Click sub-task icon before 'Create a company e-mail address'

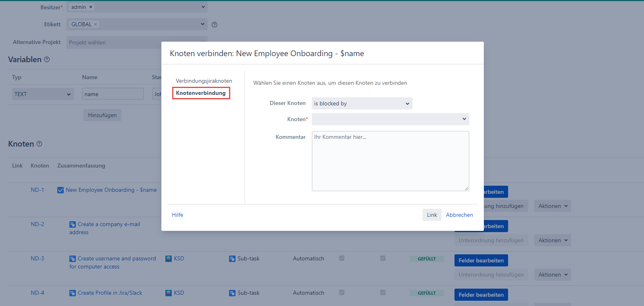(x=73, y=224)
